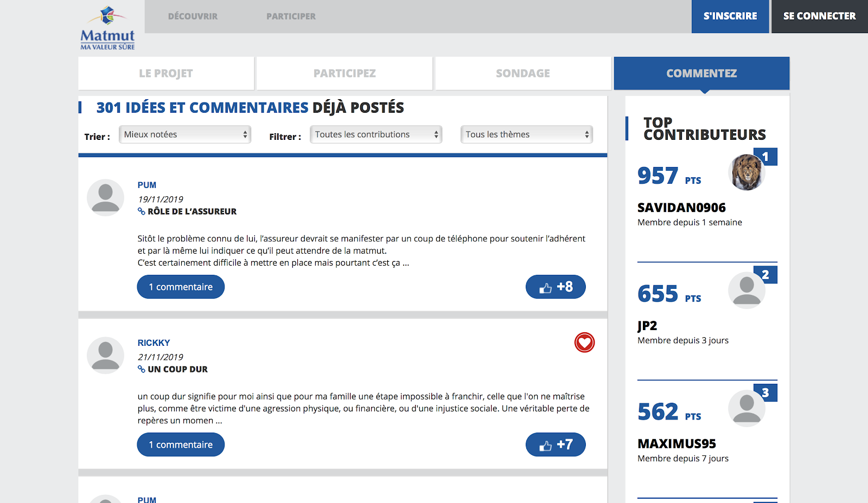Like PUM's post with +8 thumbs-up

555,287
